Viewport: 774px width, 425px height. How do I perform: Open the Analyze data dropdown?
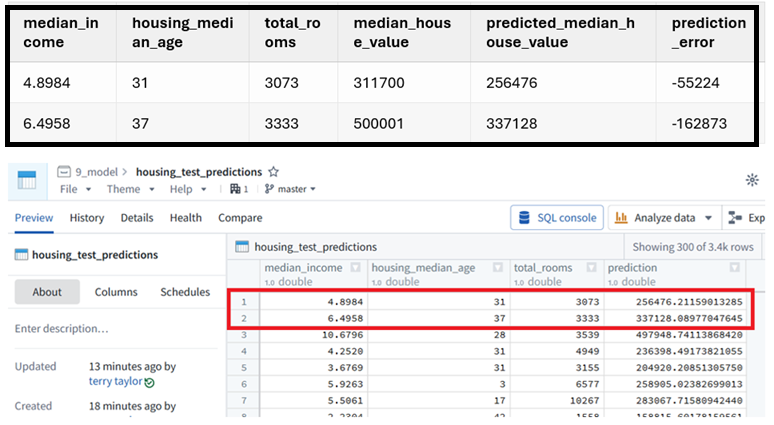click(x=663, y=218)
